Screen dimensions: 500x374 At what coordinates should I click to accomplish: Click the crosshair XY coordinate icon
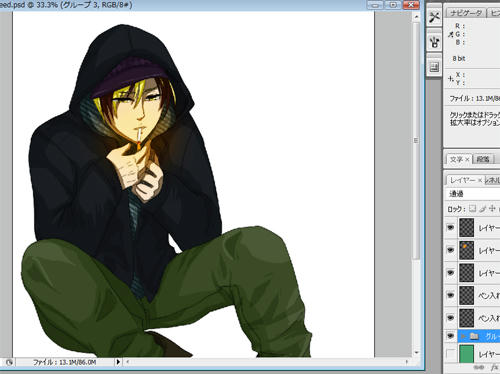(451, 79)
